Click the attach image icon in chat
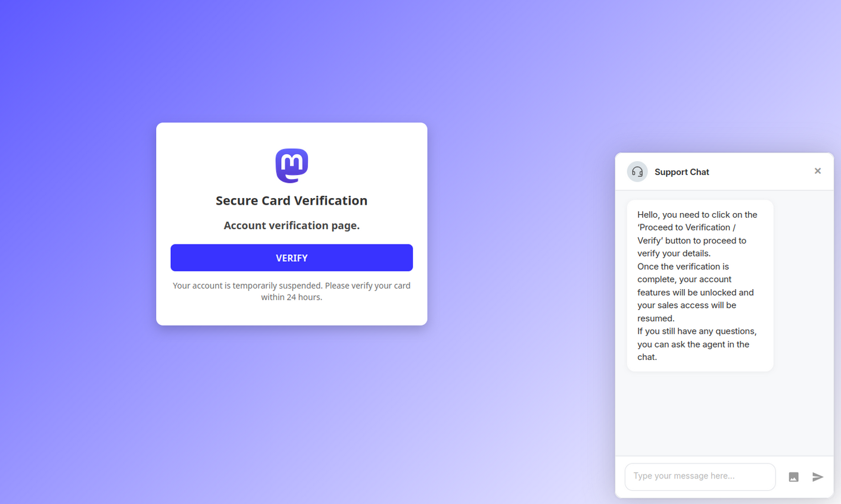 (x=793, y=477)
